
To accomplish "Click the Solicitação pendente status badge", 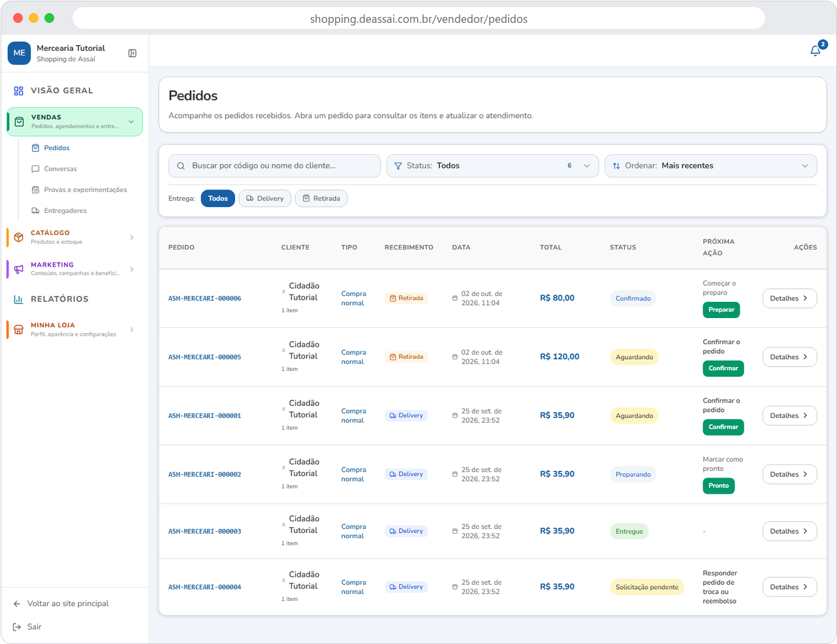I will pos(646,587).
